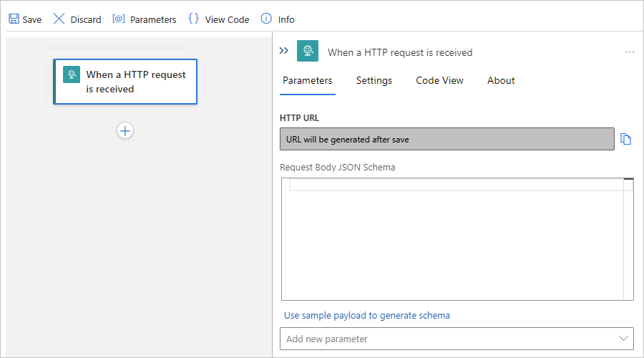644x358 pixels.
Task: Click the HTTP trigger icon in panel header
Action: [x=308, y=52]
